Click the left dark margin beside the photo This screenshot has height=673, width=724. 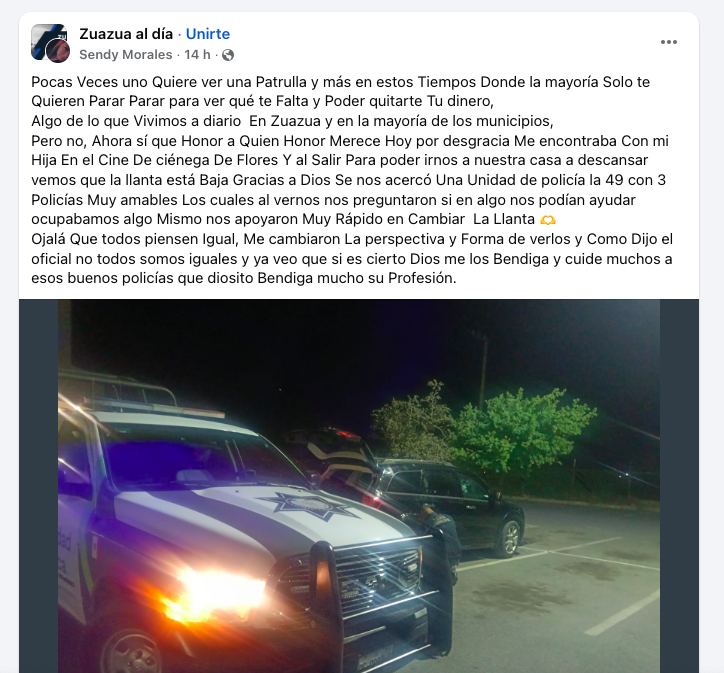38,486
